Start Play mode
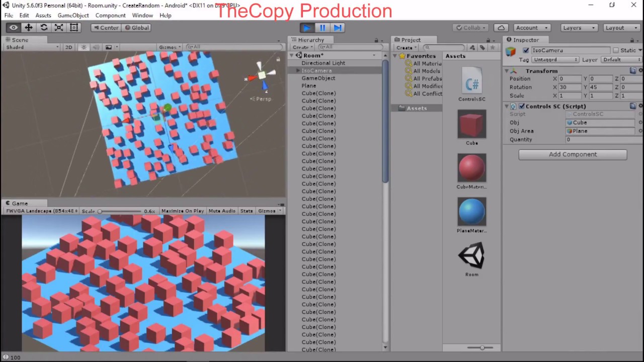644x362 pixels. pos(307,28)
